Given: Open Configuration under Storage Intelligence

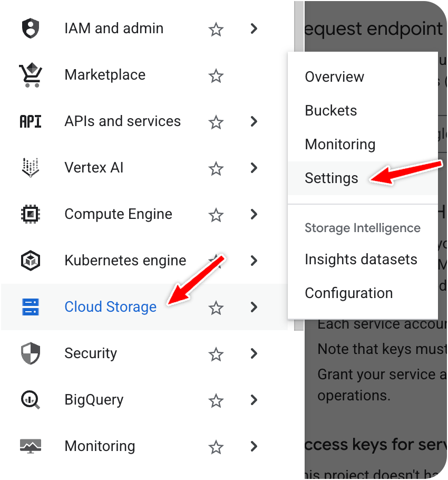Looking at the screenshot, I should click(x=349, y=293).
